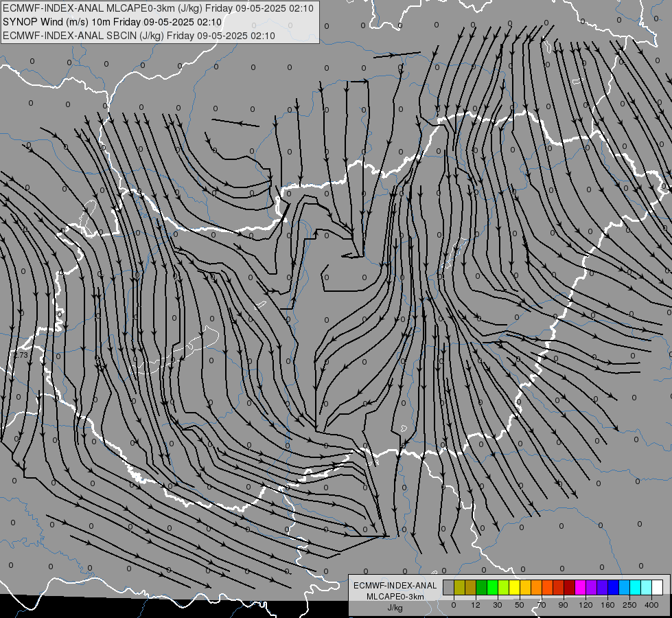Click the legend tick label 90
672x618 pixels.
tap(563, 605)
